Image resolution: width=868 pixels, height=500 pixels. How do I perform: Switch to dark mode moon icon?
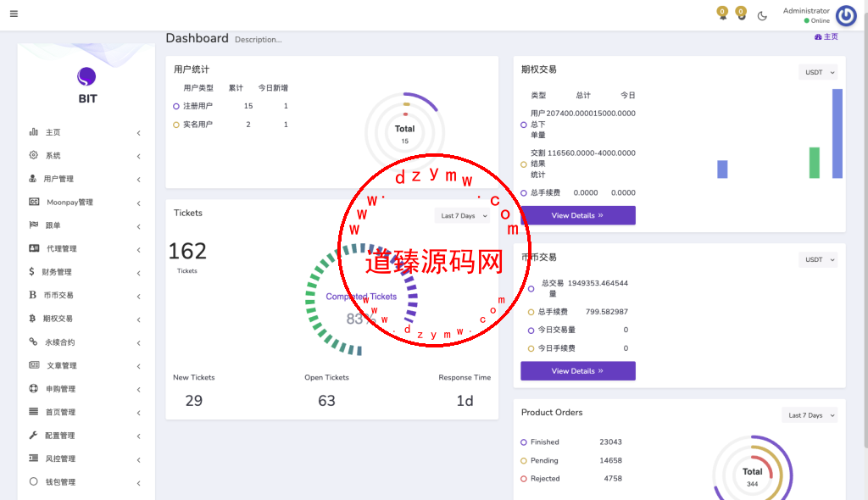[762, 16]
